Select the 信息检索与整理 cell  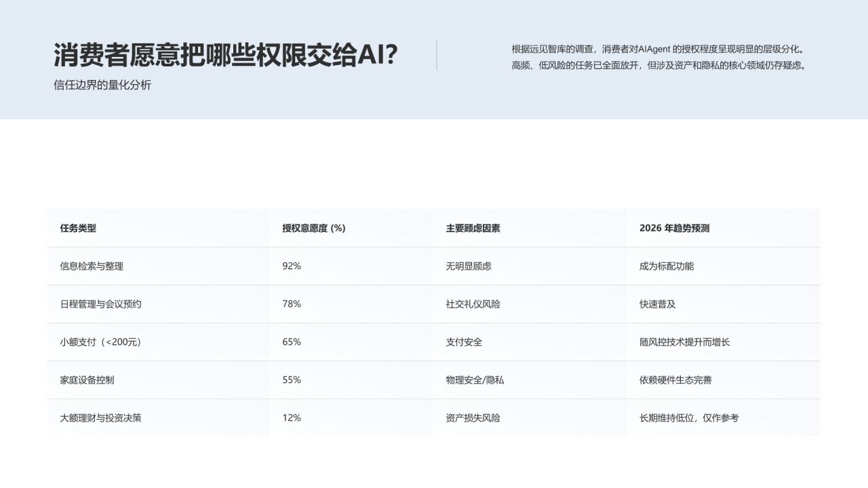[158, 266]
